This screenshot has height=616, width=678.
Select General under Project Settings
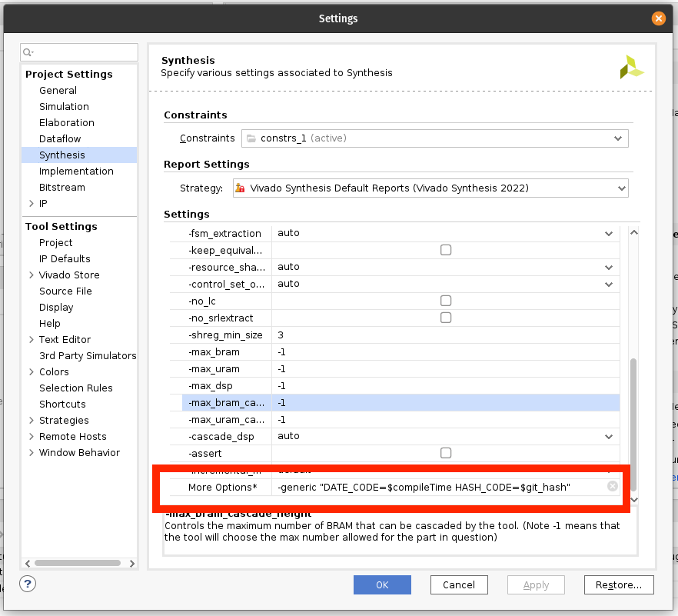point(58,91)
